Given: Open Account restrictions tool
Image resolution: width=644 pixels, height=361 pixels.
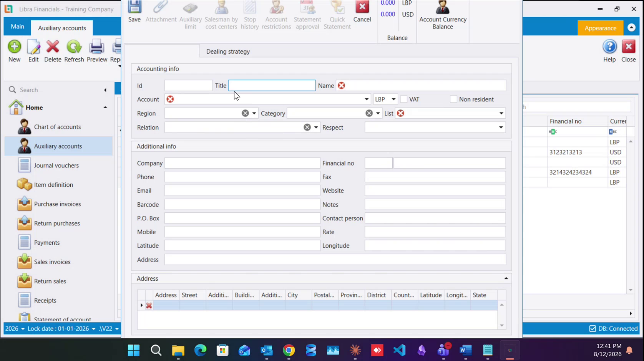Looking at the screenshot, I should click(x=276, y=15).
